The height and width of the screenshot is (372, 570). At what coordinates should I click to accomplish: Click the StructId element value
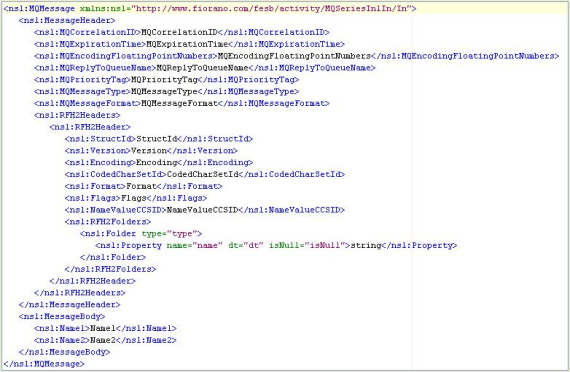pyautogui.click(x=157, y=139)
